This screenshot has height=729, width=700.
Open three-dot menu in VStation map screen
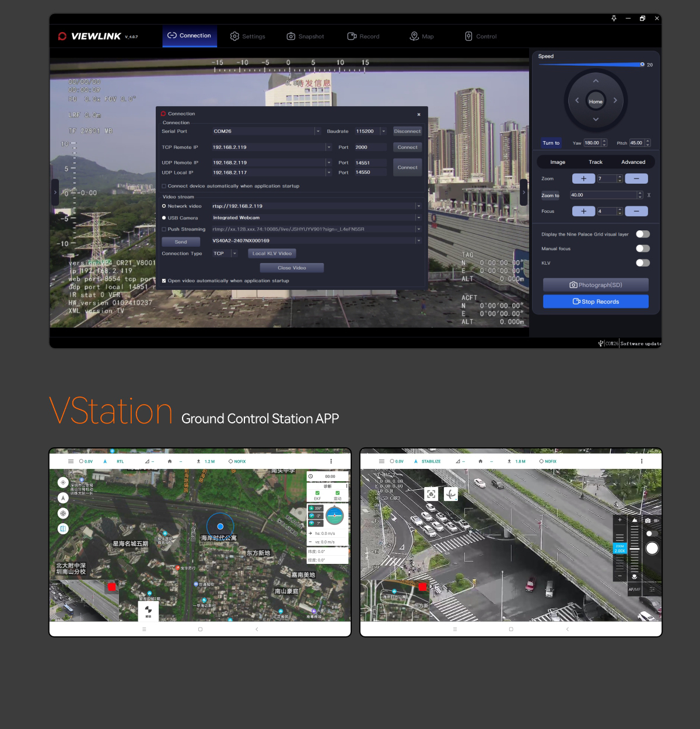[331, 461]
